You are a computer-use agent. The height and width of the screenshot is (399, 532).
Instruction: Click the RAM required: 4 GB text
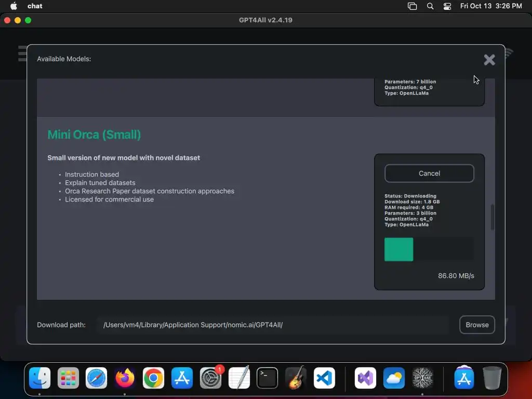pyautogui.click(x=409, y=207)
